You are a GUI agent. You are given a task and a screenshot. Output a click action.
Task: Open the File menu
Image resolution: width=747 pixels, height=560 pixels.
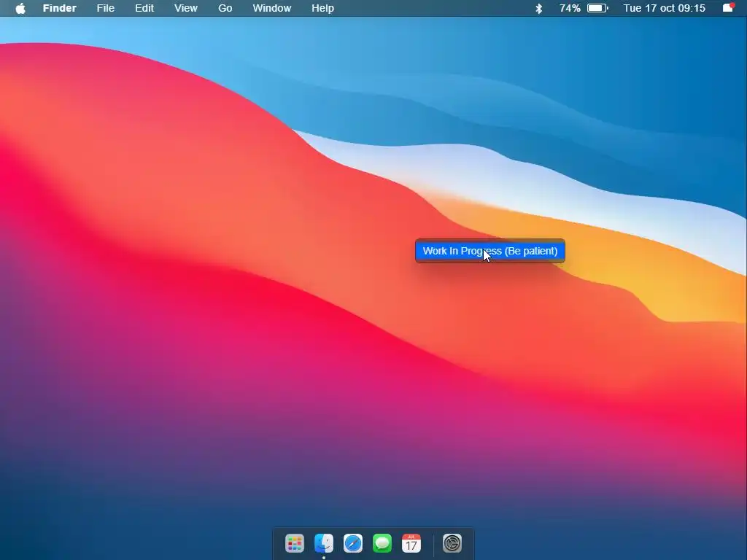(x=105, y=8)
